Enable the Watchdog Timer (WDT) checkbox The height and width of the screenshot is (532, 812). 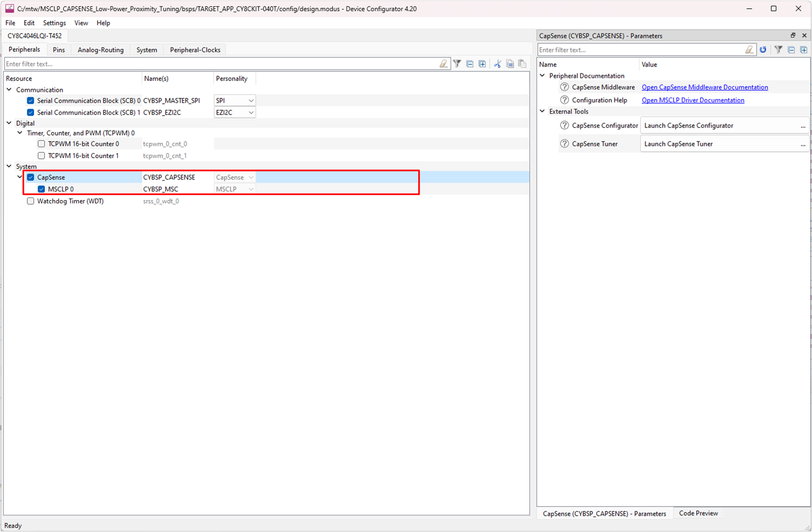[x=30, y=201]
